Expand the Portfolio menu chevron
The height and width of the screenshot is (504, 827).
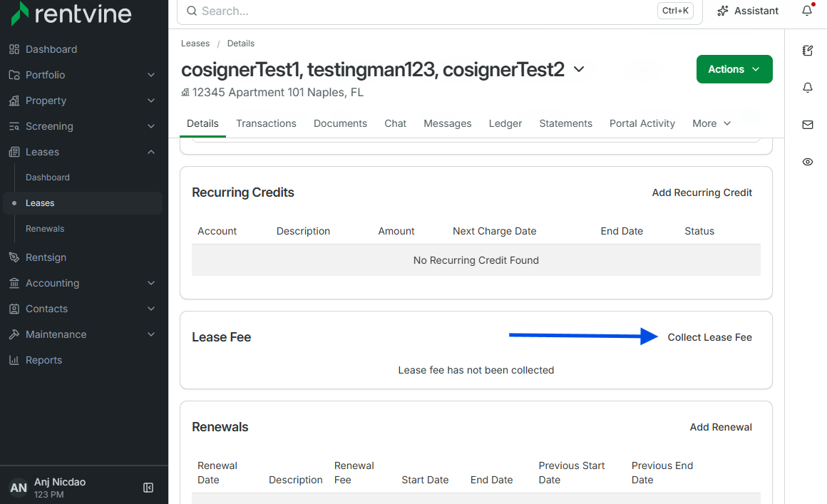(x=151, y=75)
